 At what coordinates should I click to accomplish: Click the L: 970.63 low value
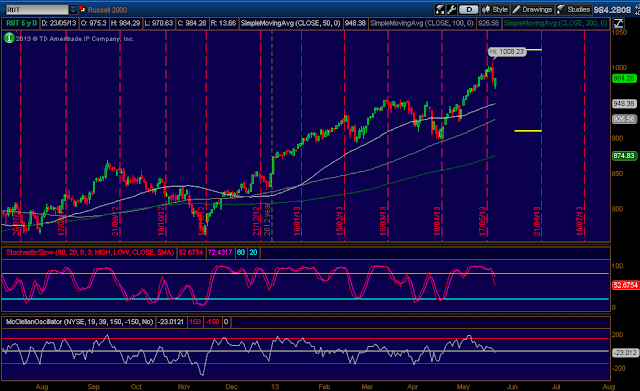point(159,23)
